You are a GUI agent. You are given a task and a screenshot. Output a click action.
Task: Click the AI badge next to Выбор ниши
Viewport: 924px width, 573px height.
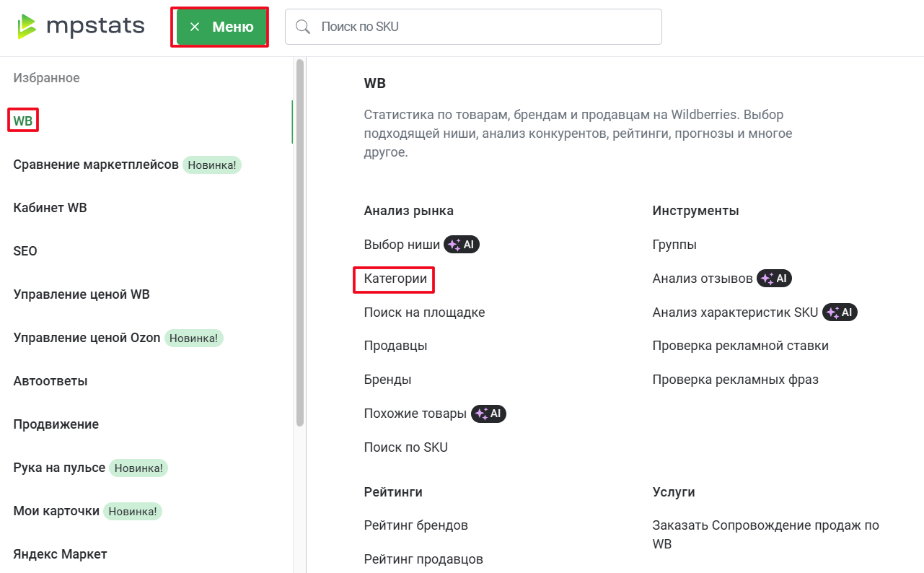pyautogui.click(x=462, y=244)
